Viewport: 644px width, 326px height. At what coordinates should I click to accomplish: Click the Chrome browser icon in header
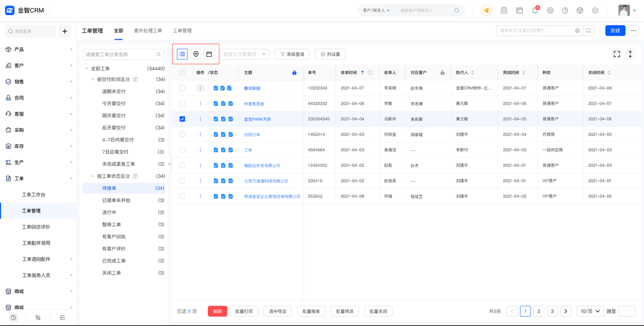click(580, 11)
